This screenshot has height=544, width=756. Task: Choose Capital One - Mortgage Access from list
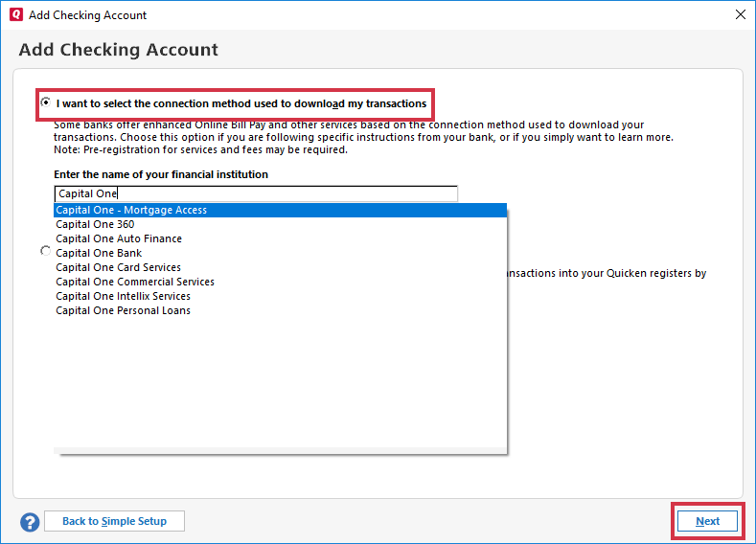[131, 210]
